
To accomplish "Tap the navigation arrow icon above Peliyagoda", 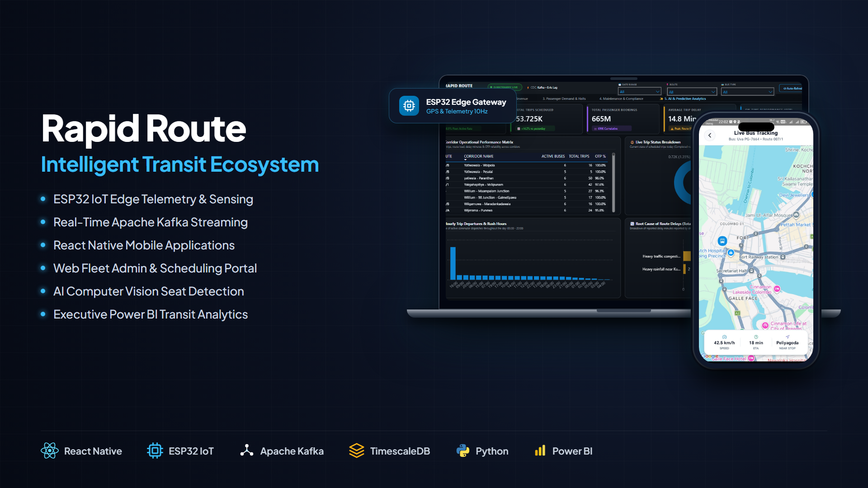I will 788,337.
